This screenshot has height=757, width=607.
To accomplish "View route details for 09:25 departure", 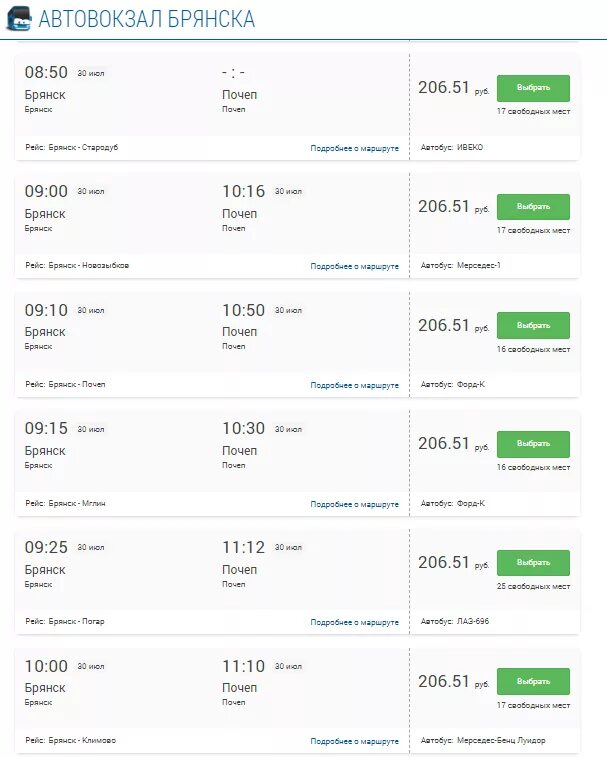I will (354, 622).
